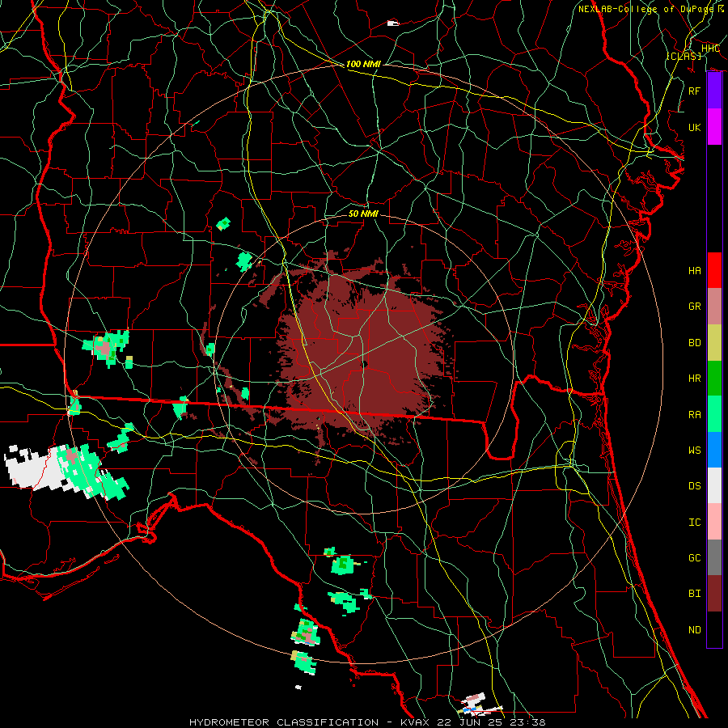Click the RF legend label

[x=694, y=91]
